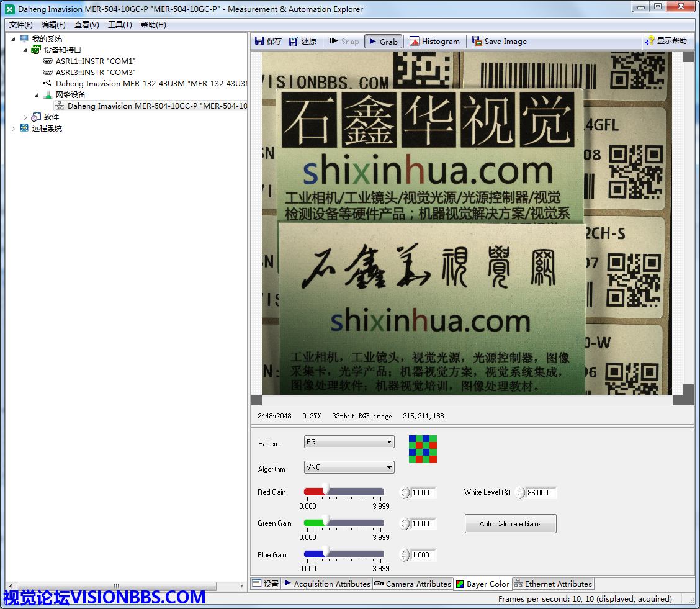The height and width of the screenshot is (609, 700).
Task: Expand the 软件 tree node
Action: [x=25, y=117]
